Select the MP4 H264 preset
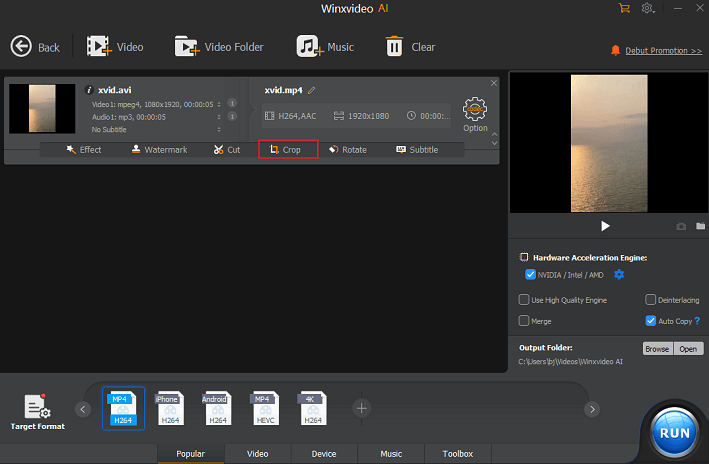Image resolution: width=709 pixels, height=464 pixels. tap(123, 408)
